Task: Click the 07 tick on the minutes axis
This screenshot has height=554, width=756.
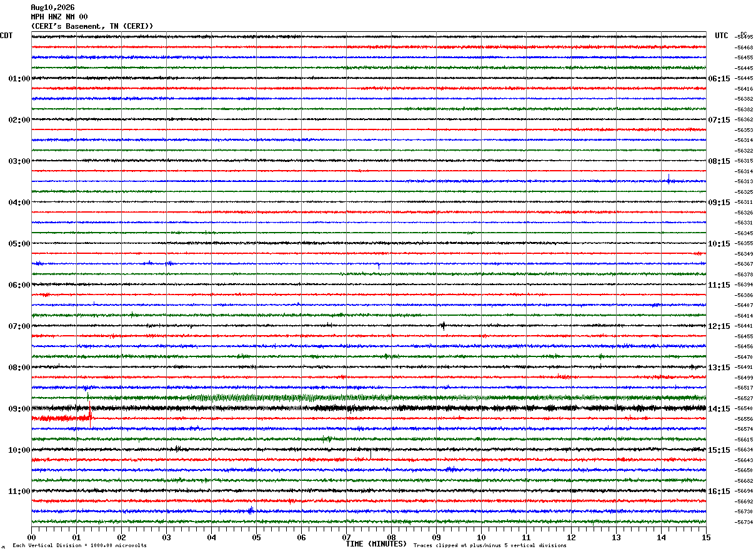Action: click(346, 537)
